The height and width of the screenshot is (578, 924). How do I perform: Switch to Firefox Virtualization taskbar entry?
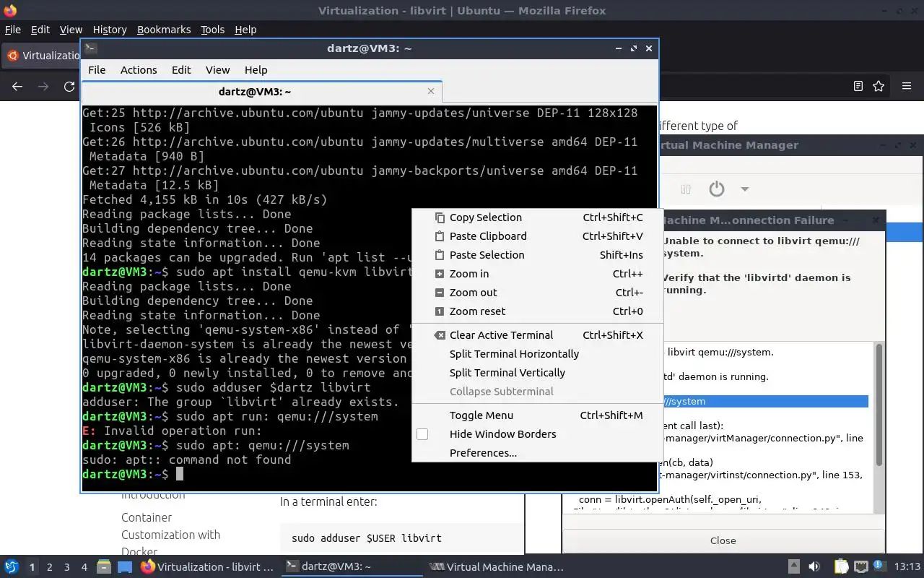click(208, 567)
